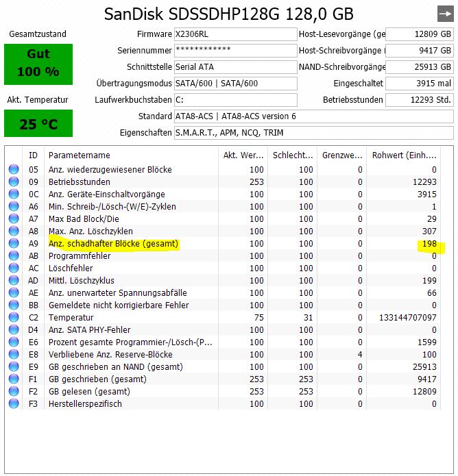
Task: Click the status orb for ID F1
Action: 14,379
